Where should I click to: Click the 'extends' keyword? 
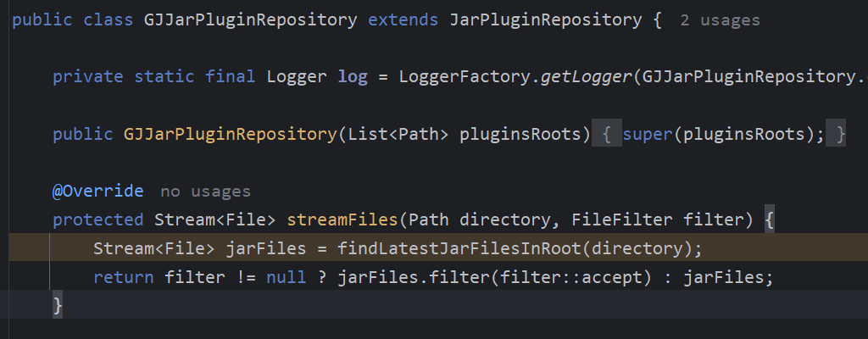point(403,20)
